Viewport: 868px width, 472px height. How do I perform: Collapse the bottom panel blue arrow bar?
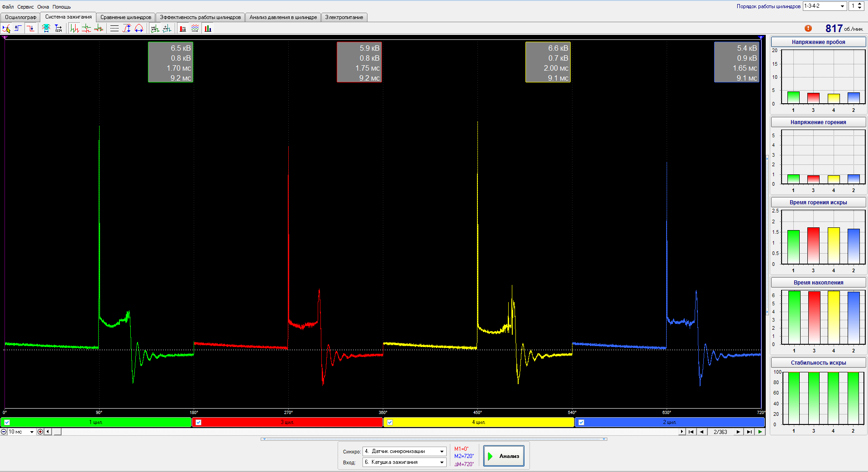click(434, 439)
